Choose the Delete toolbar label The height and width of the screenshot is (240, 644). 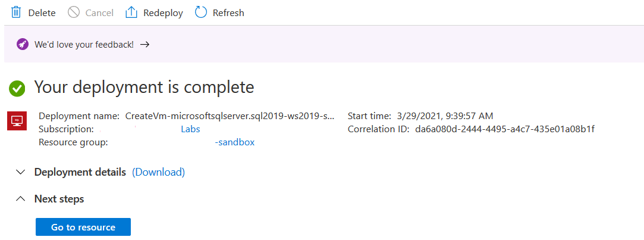[x=42, y=13]
